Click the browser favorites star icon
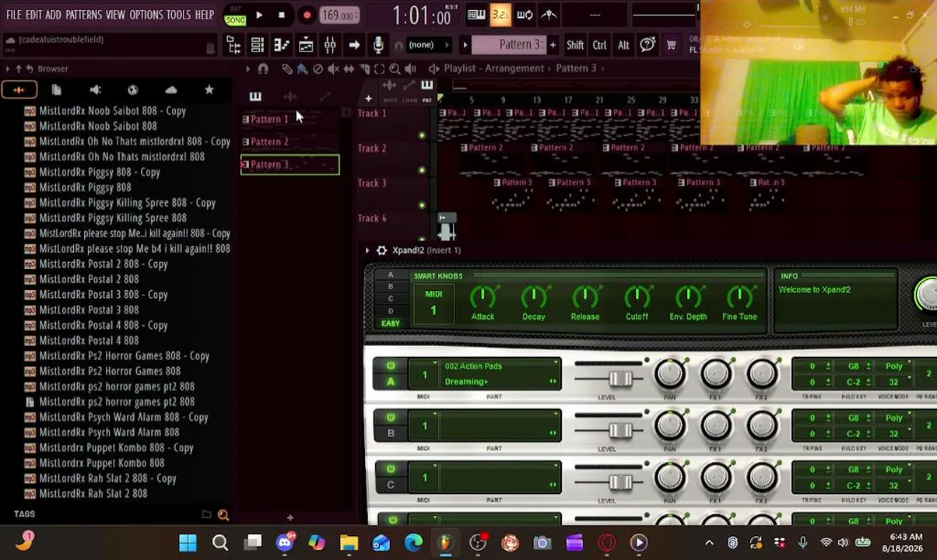 pos(209,90)
